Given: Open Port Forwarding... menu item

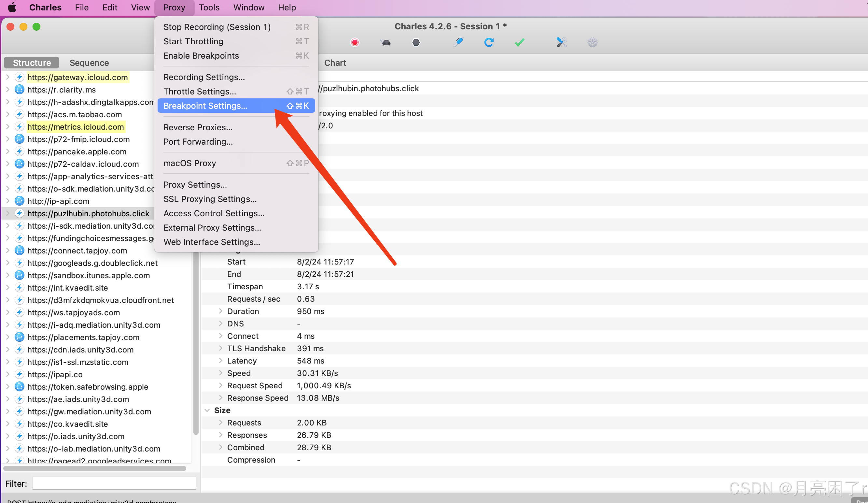Looking at the screenshot, I should 236,142.
